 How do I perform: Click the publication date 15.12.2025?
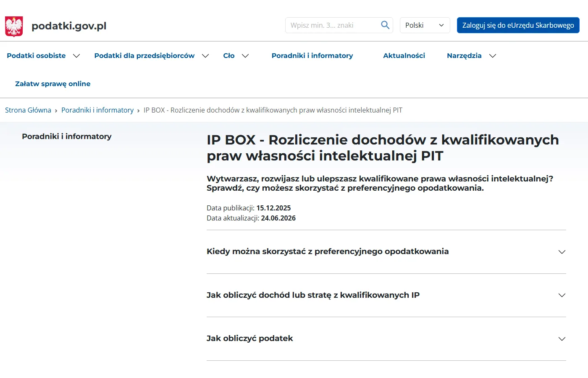coord(273,208)
